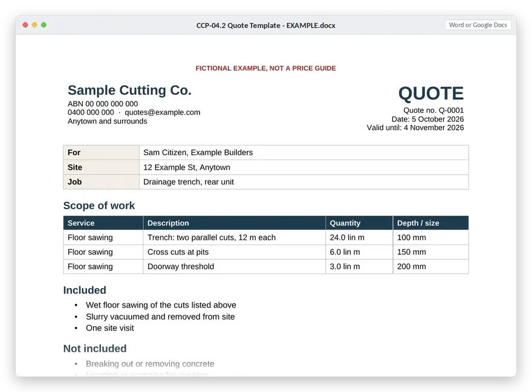Click the red close window dot

click(25, 25)
